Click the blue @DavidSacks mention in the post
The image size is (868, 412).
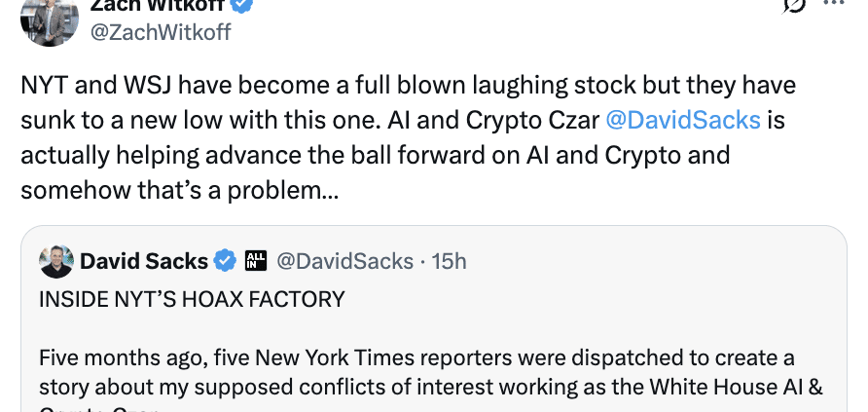pyautogui.click(x=681, y=120)
